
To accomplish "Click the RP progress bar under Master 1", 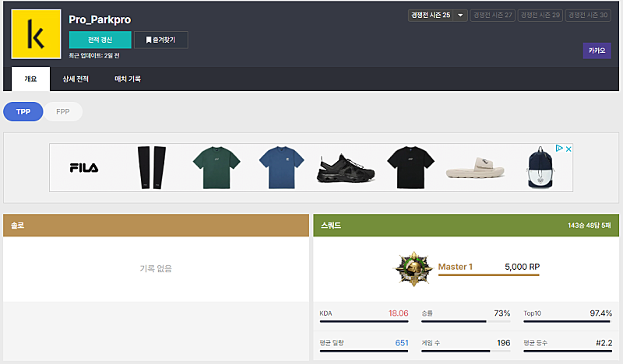I will [489, 275].
